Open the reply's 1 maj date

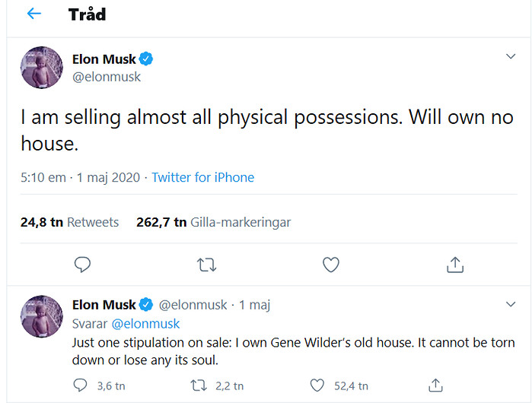255,305
